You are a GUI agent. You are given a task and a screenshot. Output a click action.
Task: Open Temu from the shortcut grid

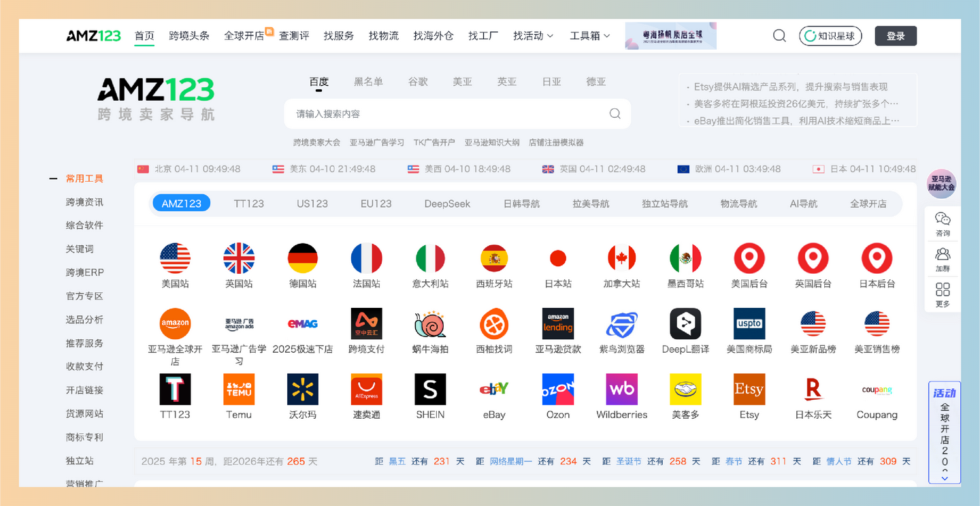(x=239, y=390)
